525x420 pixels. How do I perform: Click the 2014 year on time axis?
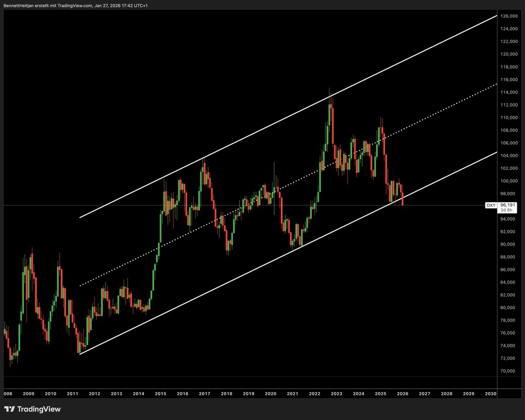(138, 394)
